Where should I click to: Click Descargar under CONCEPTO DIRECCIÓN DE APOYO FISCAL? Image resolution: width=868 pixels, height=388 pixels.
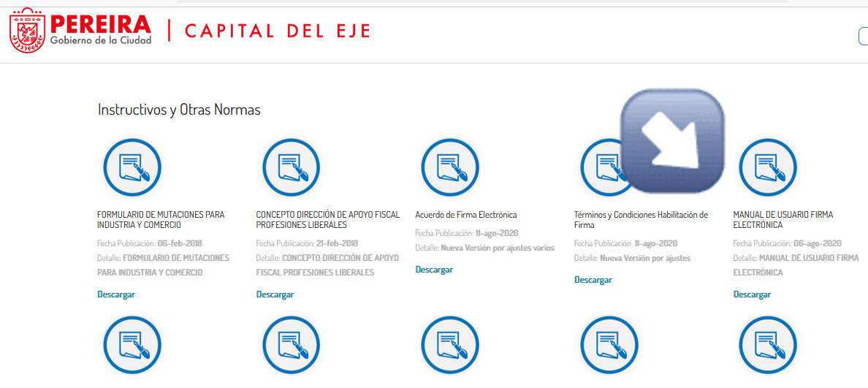click(275, 294)
